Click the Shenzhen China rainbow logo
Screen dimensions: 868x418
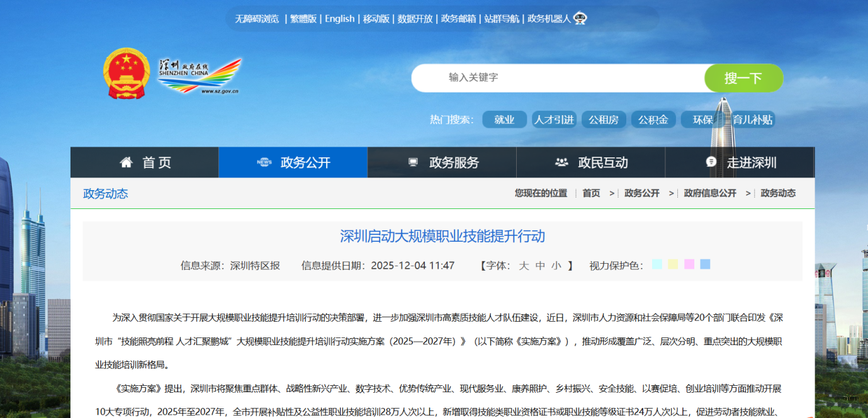tap(199, 76)
